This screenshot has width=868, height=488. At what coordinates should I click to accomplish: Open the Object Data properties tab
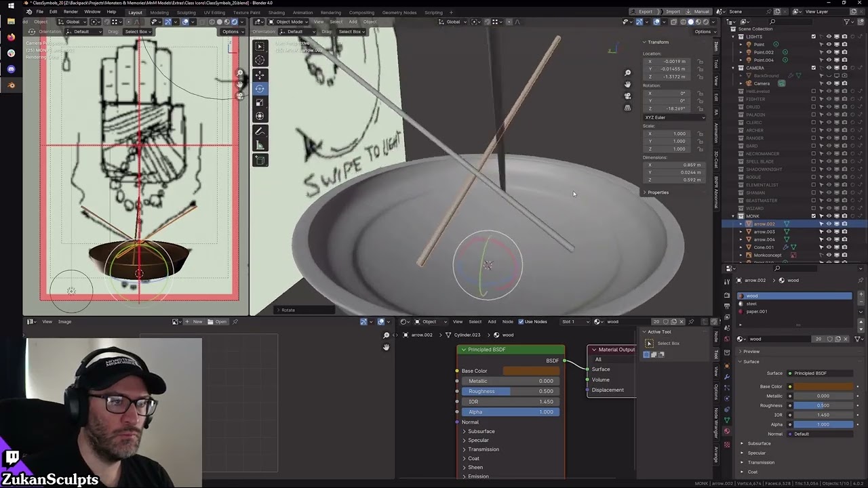(x=727, y=420)
